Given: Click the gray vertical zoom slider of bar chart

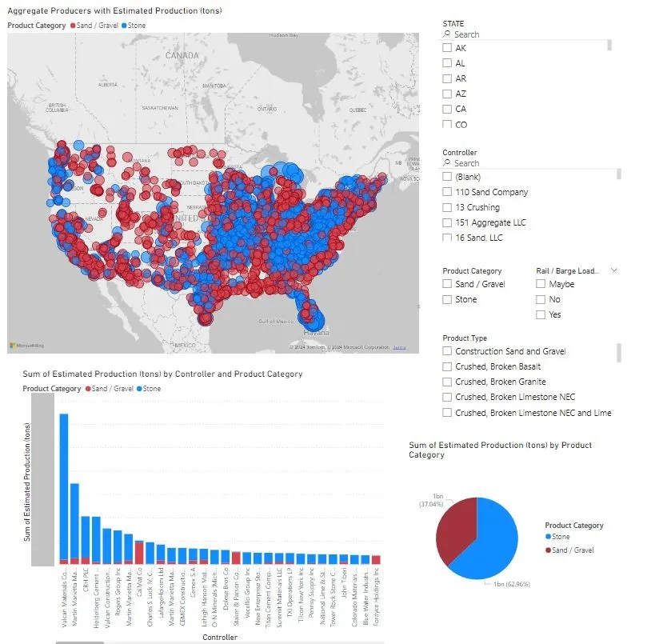Looking at the screenshot, I should 43,480.
